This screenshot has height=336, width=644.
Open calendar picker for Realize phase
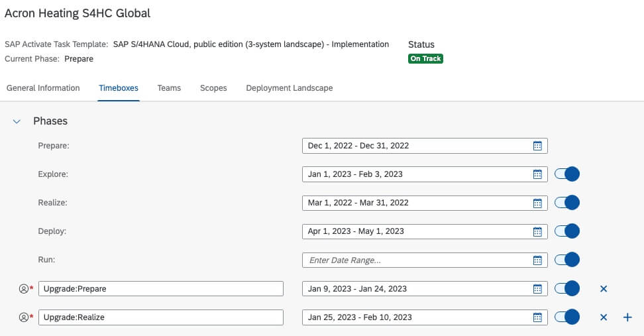click(537, 203)
